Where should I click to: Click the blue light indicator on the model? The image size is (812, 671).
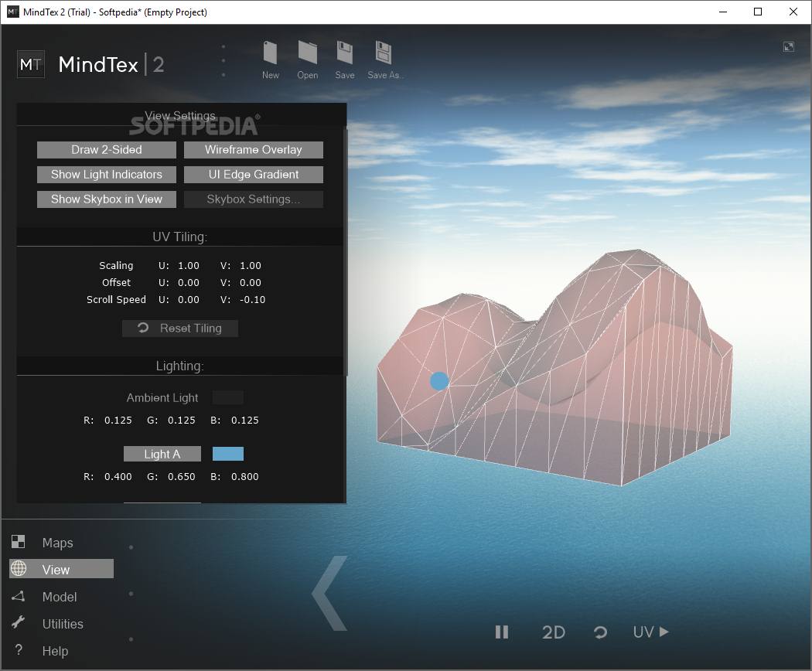tap(439, 381)
